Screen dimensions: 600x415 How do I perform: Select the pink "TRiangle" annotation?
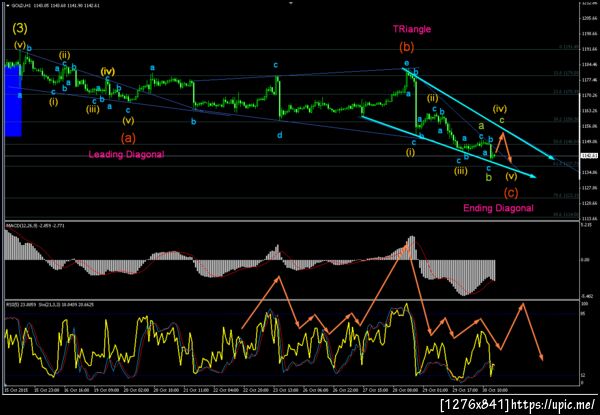point(412,29)
